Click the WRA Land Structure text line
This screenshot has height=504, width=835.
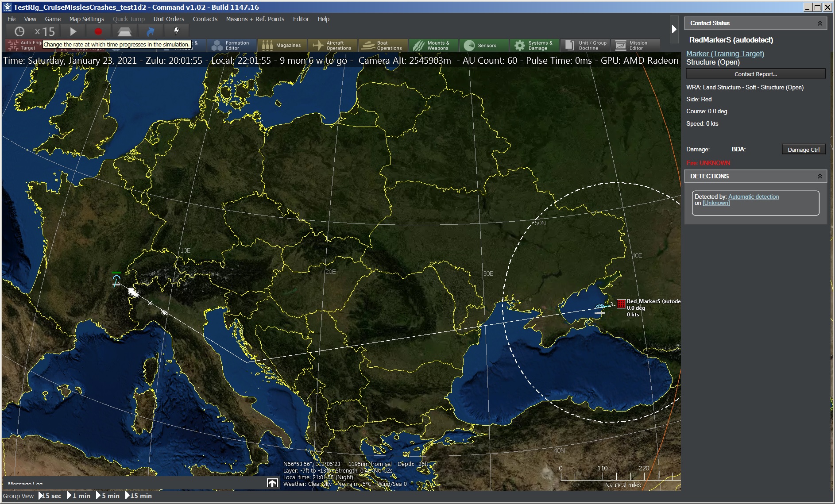coord(745,87)
